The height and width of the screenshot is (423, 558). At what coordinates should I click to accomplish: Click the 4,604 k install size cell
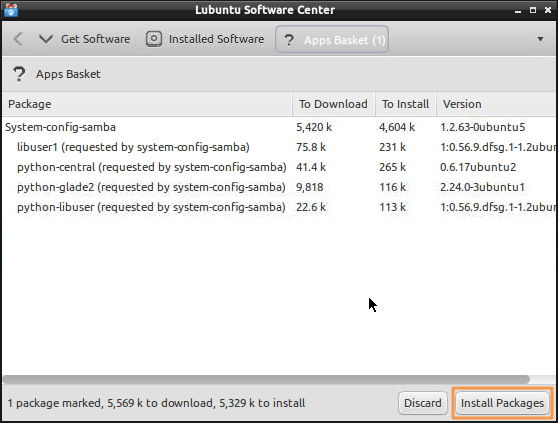(x=397, y=127)
